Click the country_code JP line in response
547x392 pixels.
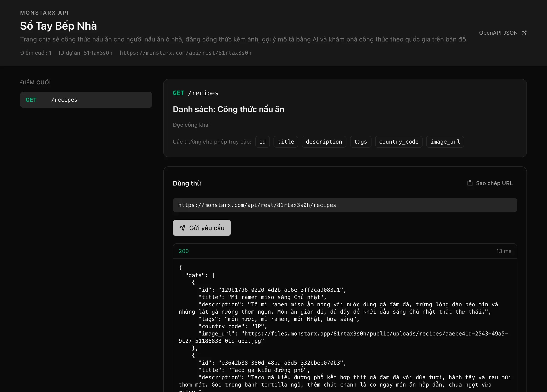click(x=233, y=326)
